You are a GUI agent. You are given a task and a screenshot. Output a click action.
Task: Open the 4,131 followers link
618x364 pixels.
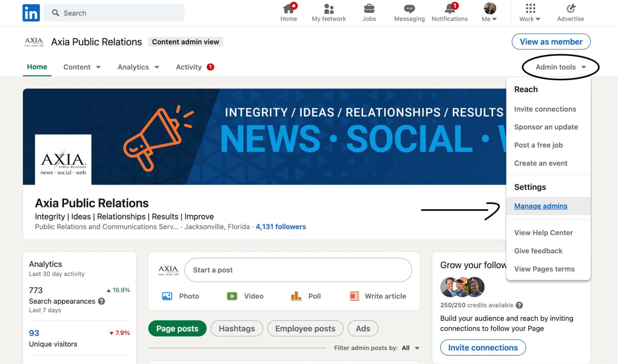click(x=281, y=226)
